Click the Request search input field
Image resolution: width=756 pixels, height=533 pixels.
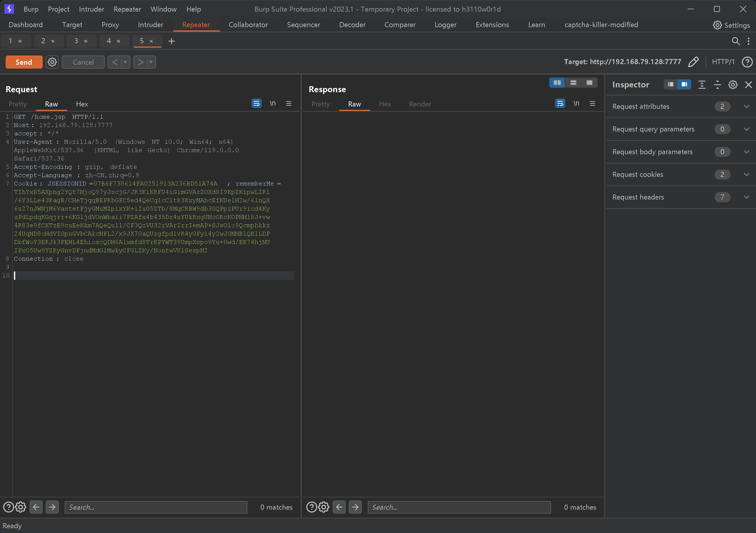[156, 507]
